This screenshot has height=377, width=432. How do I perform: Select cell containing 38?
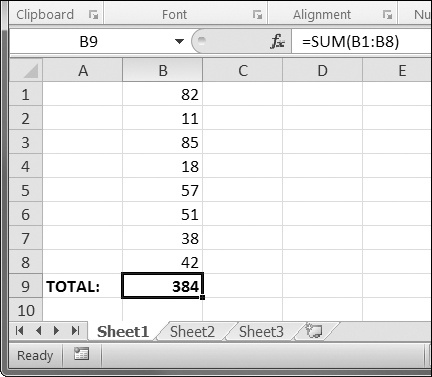tap(163, 238)
